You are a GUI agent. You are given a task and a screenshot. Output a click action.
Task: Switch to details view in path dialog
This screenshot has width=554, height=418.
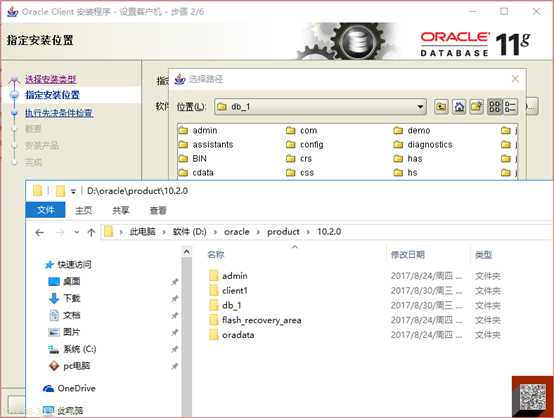tap(510, 107)
